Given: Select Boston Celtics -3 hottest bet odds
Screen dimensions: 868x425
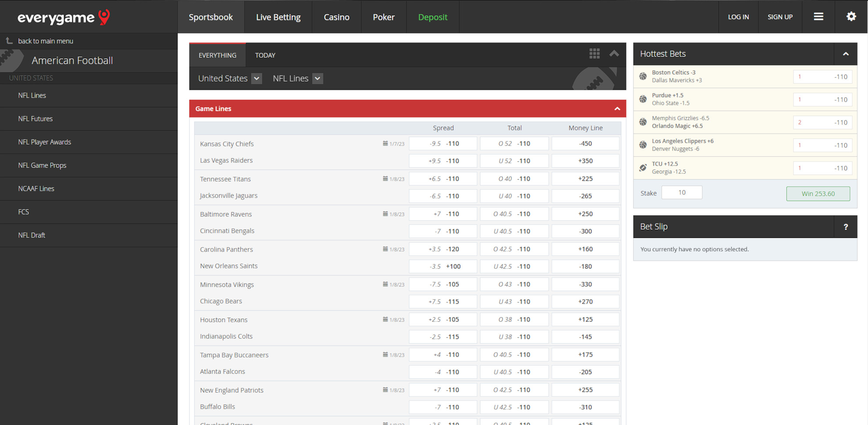Looking at the screenshot, I should point(822,77).
